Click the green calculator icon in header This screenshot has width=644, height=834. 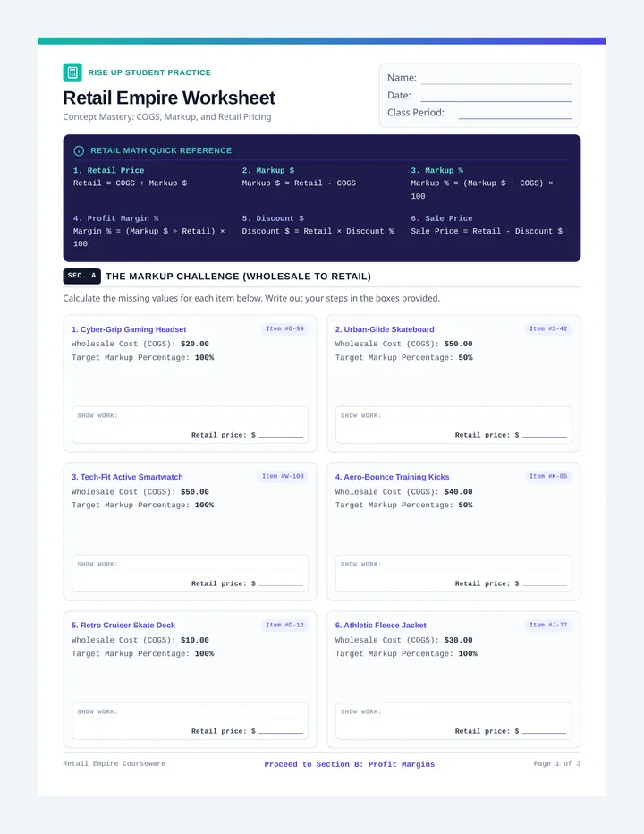(72, 72)
